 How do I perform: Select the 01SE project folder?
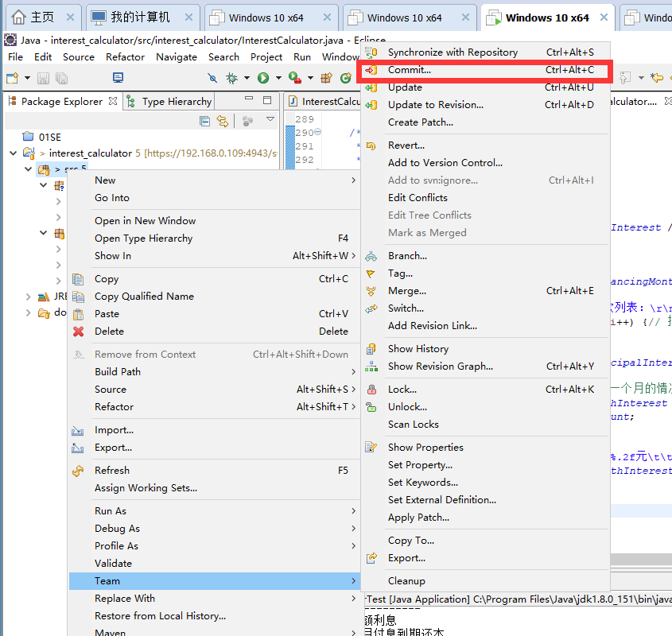[42, 138]
